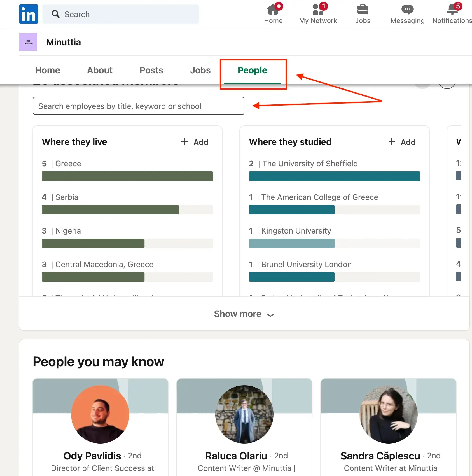Screen dimensions: 472x476
Task: Open the Raluca Olariu name link
Action: [236, 456]
